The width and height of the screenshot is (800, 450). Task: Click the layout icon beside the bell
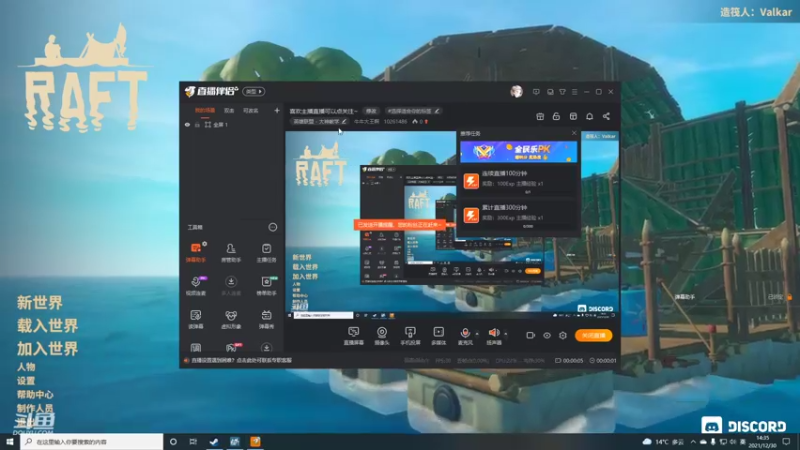click(573, 116)
